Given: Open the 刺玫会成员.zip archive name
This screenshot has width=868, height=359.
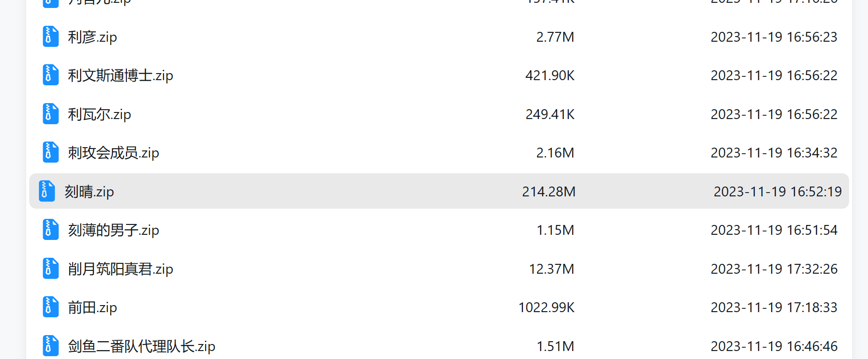Looking at the screenshot, I should (x=113, y=153).
